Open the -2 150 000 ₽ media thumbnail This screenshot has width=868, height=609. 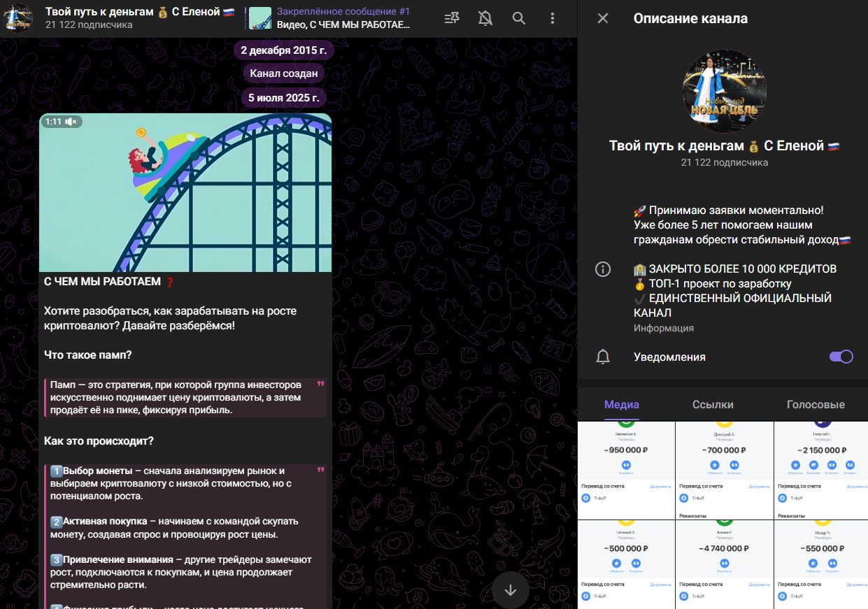click(x=822, y=471)
